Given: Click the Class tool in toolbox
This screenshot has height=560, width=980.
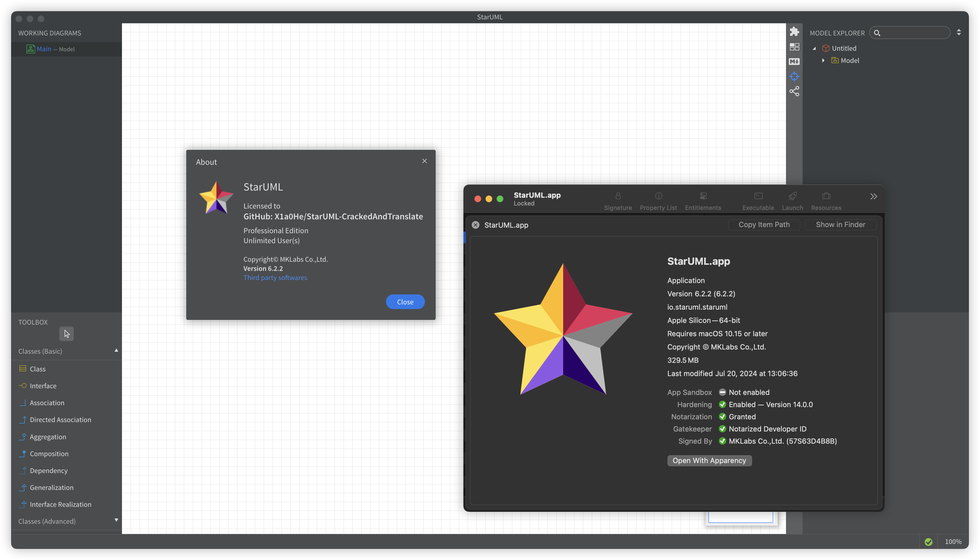Looking at the screenshot, I should [x=37, y=368].
